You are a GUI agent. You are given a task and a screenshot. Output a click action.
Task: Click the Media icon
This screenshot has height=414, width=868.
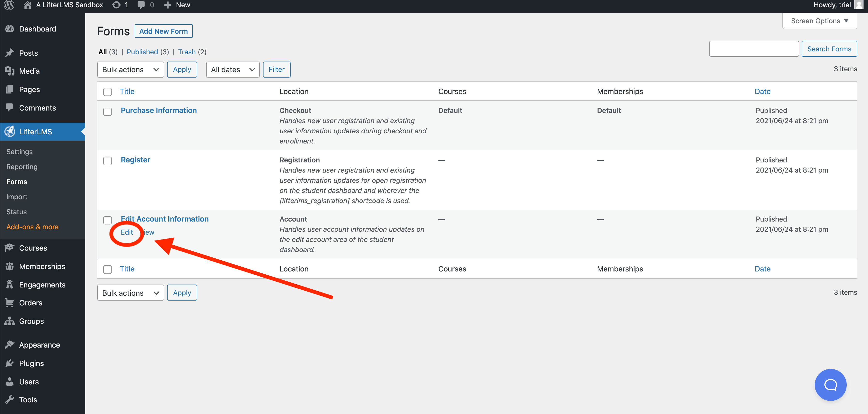pos(10,71)
